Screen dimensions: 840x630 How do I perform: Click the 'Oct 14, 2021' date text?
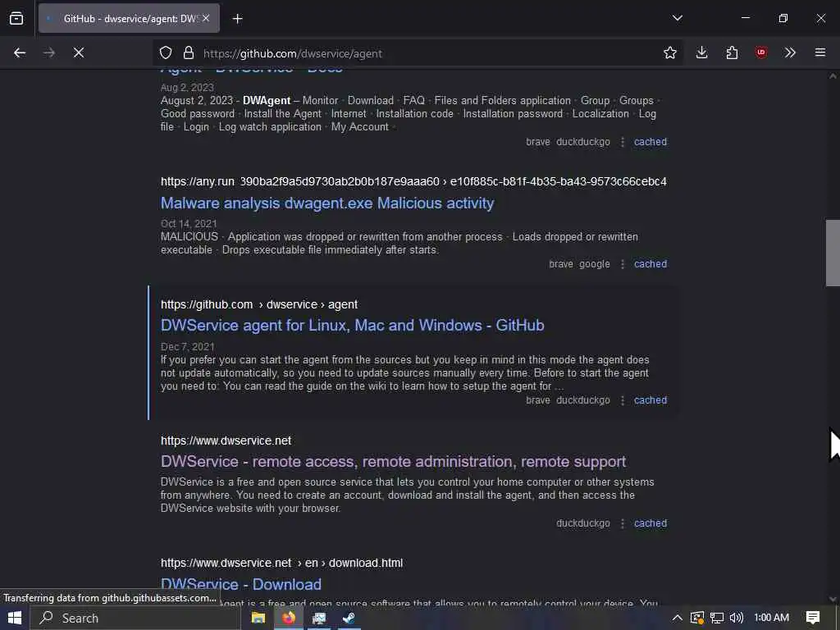click(189, 223)
